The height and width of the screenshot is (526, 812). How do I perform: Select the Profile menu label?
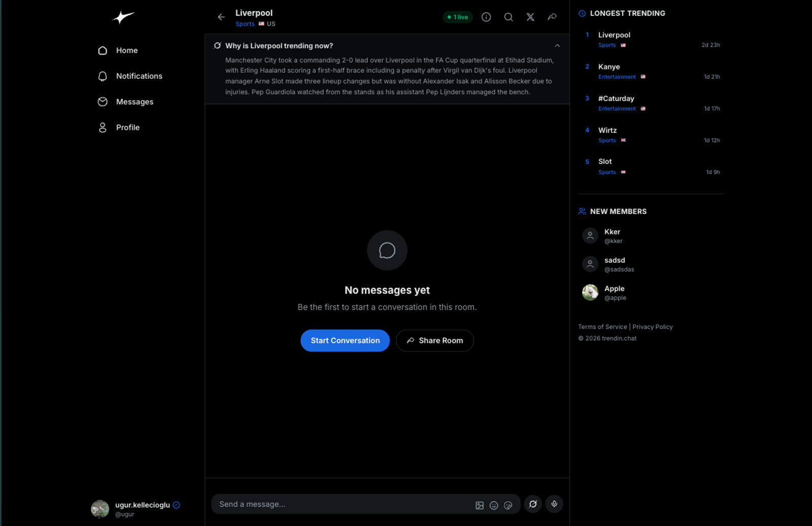click(x=128, y=128)
